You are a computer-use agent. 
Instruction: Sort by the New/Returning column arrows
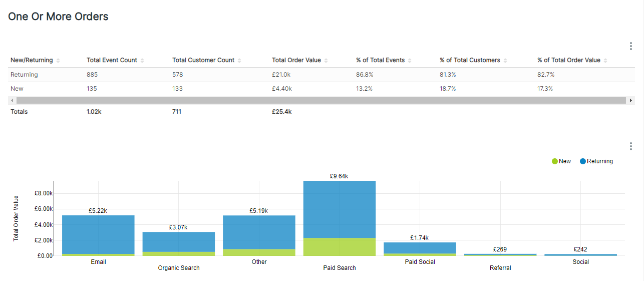click(x=58, y=61)
